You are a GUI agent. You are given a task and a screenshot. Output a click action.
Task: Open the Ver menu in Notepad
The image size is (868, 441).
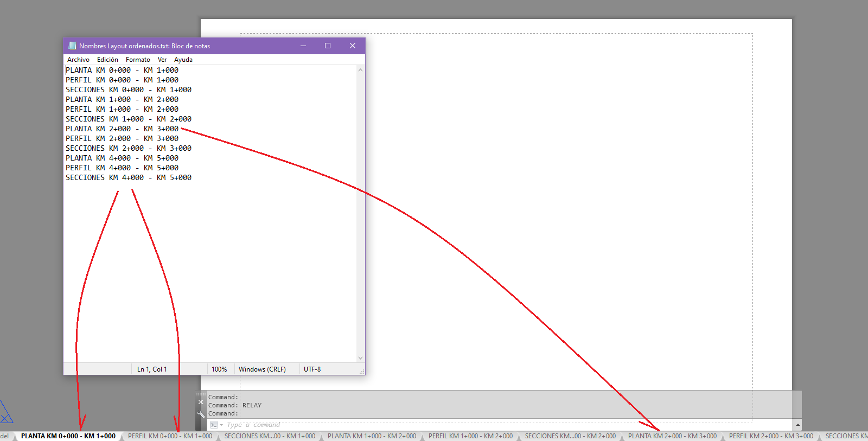[162, 60]
